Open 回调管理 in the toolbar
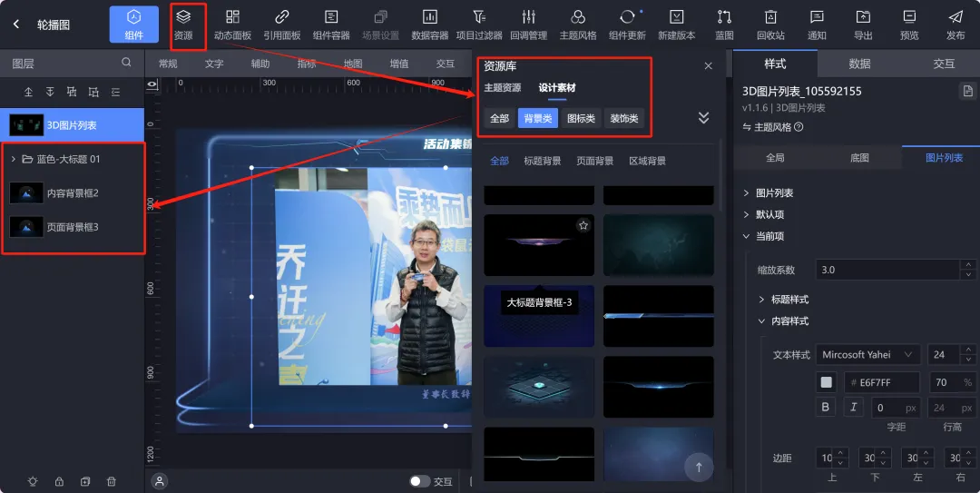The width and height of the screenshot is (980, 493). coord(529,25)
